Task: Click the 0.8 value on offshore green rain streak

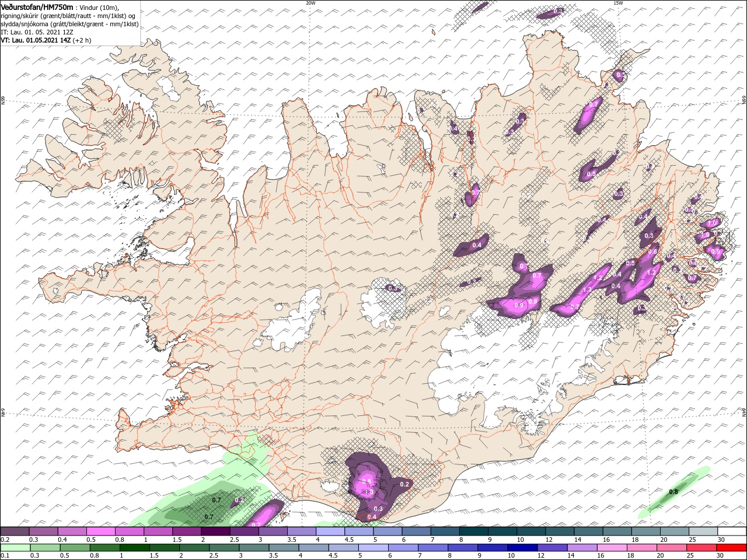Action: 673,492
